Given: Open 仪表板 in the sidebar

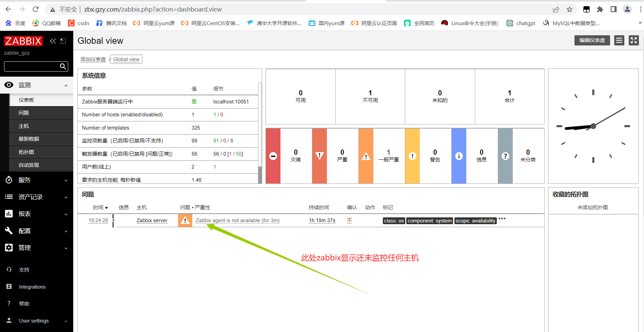Looking at the screenshot, I should point(41,100).
